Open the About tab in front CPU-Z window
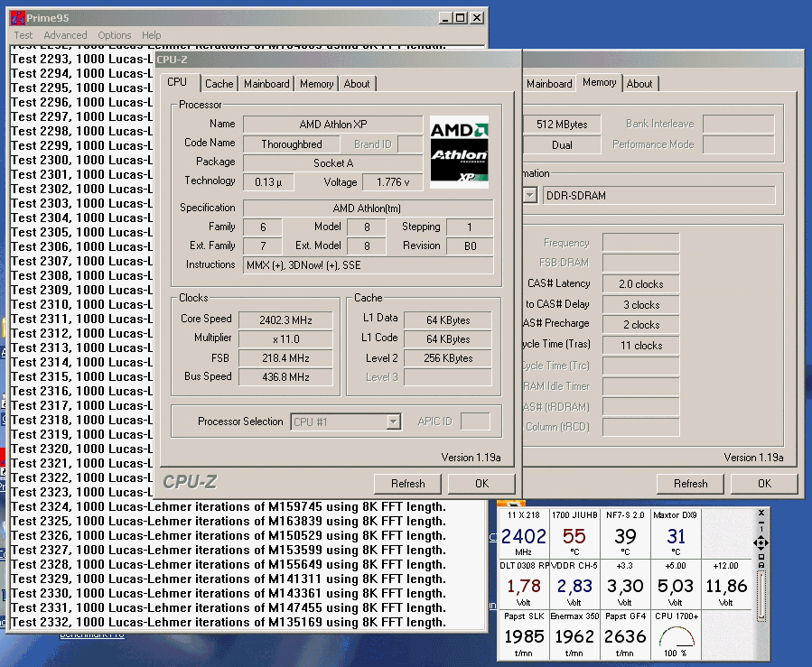The height and width of the screenshot is (667, 812). click(x=357, y=84)
